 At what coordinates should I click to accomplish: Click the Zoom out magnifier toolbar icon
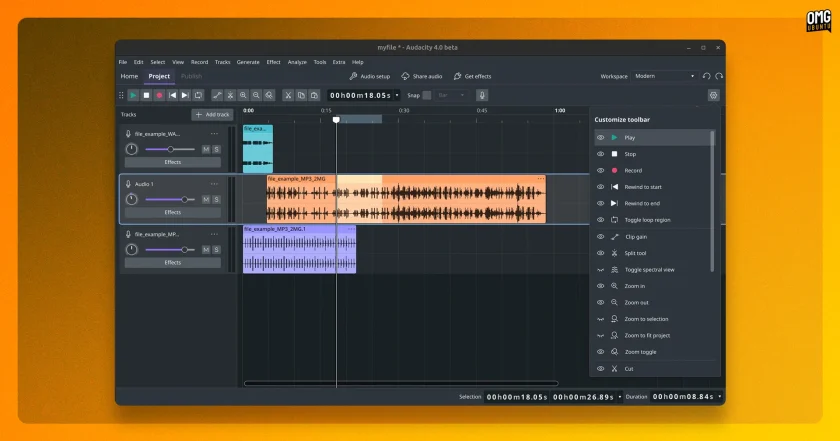[256, 95]
